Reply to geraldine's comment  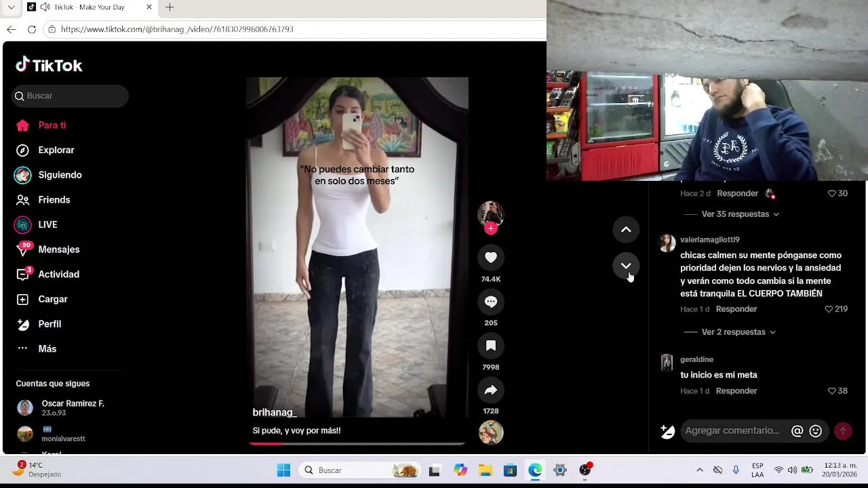click(x=736, y=391)
